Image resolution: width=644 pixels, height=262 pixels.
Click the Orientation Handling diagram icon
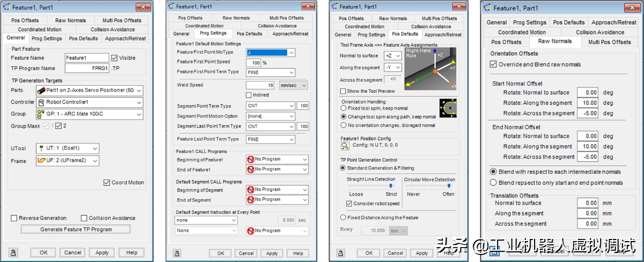pyautogui.click(x=449, y=108)
